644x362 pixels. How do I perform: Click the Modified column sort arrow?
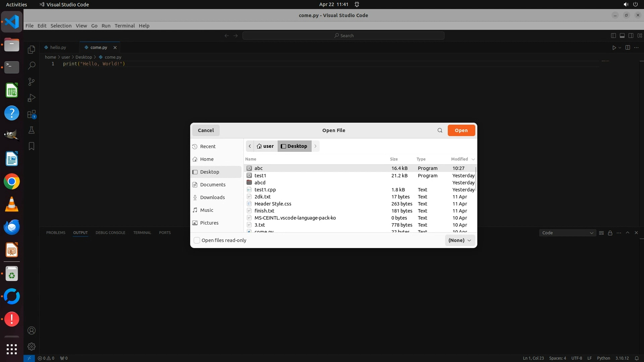tap(473, 159)
